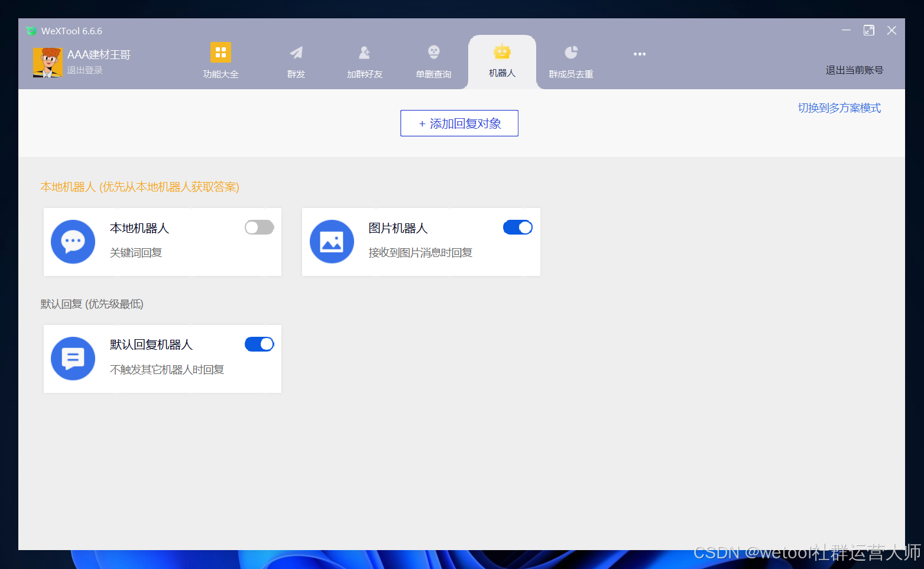Switch to the 加群好友 tab label
The image size is (924, 569).
[x=365, y=74]
